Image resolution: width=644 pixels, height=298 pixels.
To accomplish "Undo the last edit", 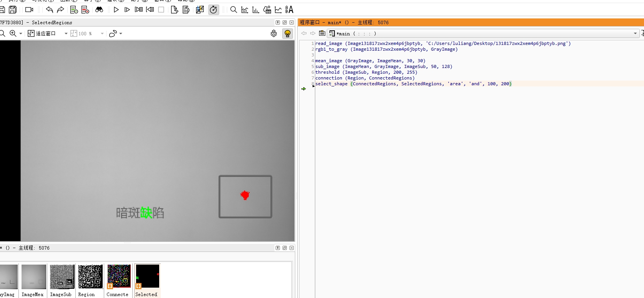I will click(49, 10).
